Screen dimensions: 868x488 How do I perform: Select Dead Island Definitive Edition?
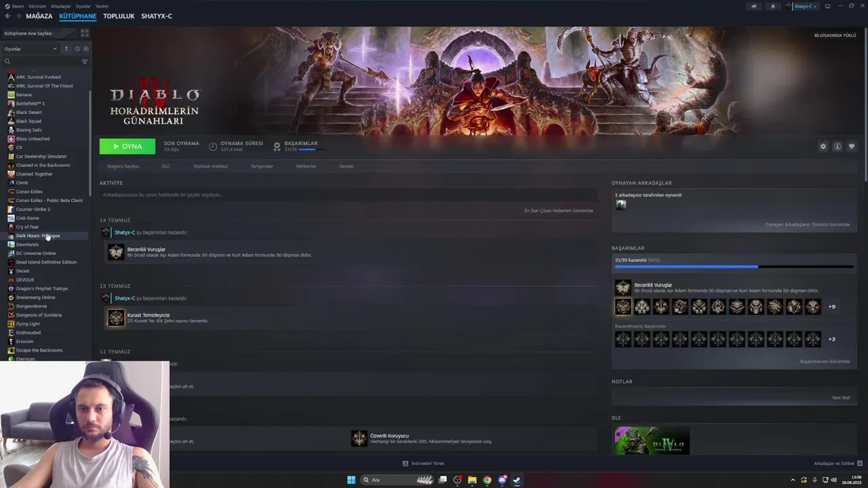46,262
